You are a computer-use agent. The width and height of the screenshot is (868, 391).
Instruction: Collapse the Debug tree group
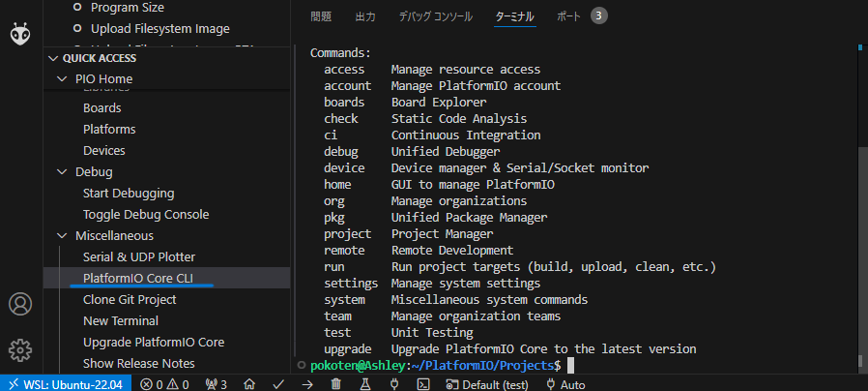[x=62, y=172]
